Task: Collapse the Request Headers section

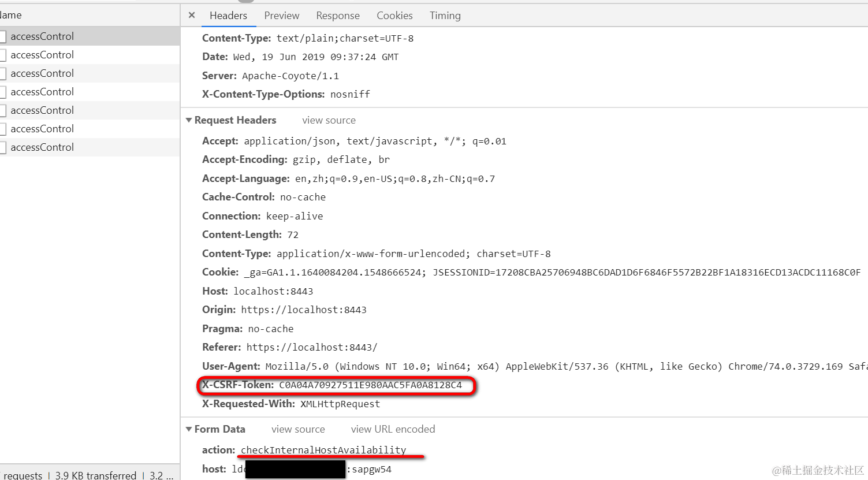Action: coord(189,120)
